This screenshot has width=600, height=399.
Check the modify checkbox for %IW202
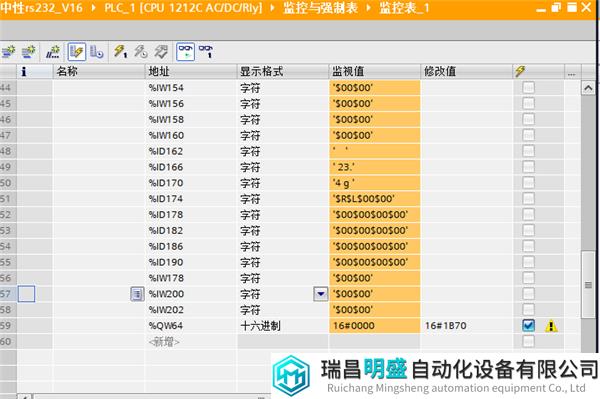click(x=528, y=309)
